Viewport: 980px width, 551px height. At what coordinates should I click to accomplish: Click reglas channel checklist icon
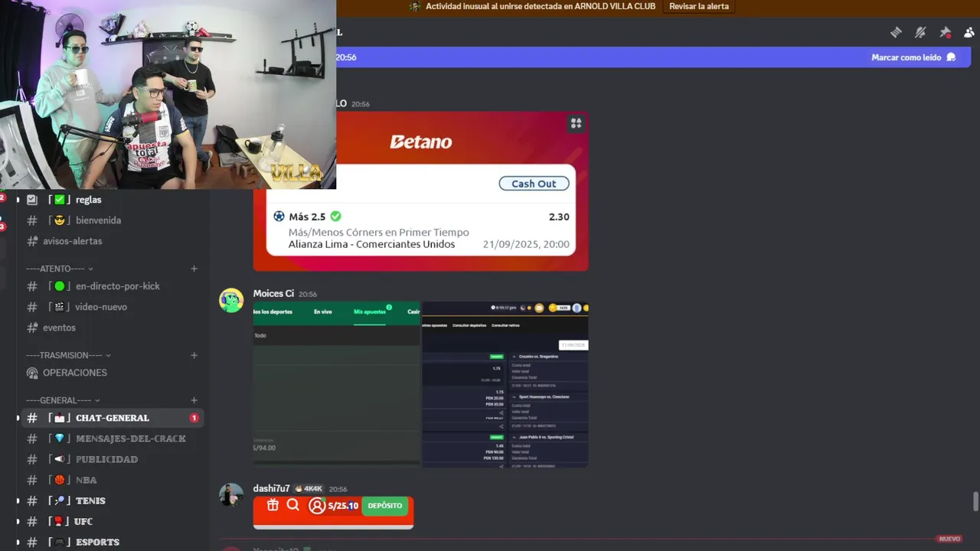click(32, 199)
